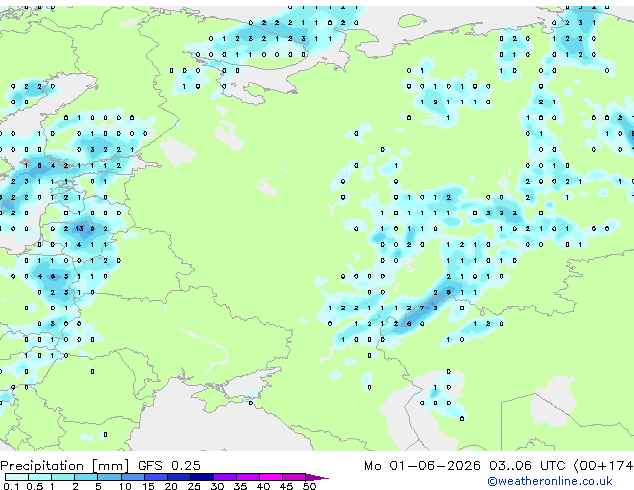Click the "0.1" legend scale label
634x490 pixels.
11,486
